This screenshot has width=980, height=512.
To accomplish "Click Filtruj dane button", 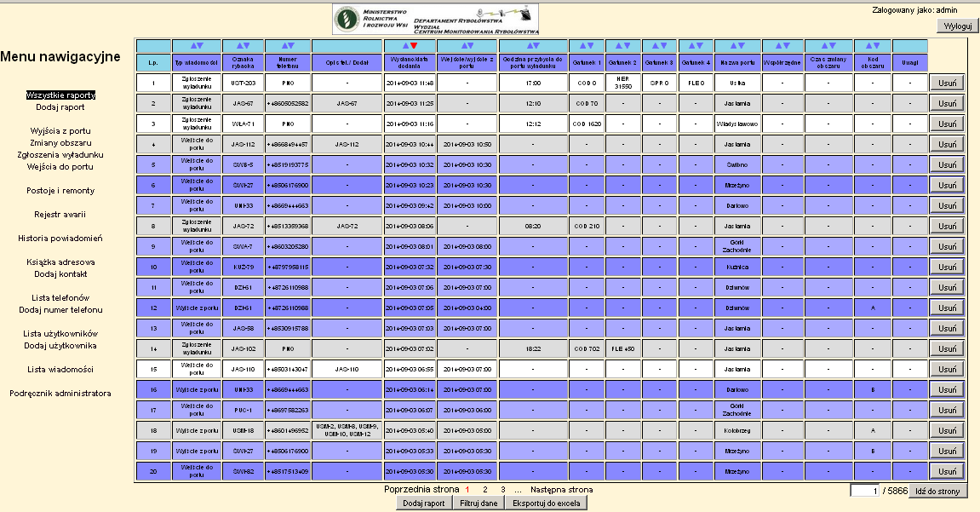I will 479,503.
